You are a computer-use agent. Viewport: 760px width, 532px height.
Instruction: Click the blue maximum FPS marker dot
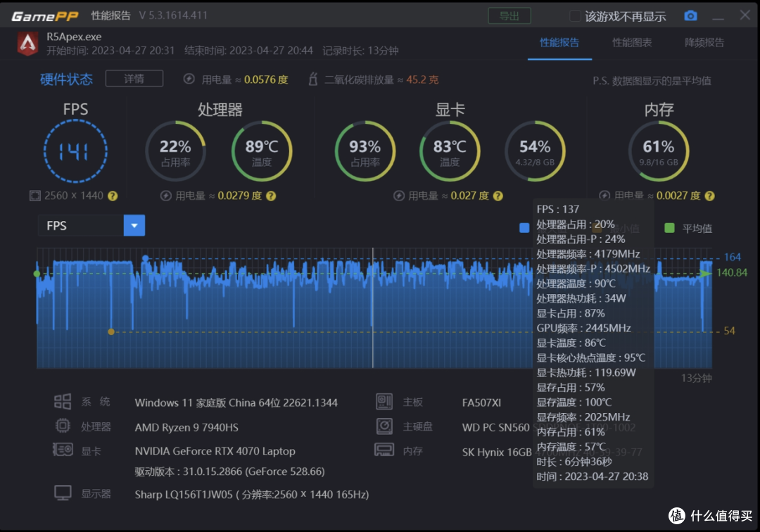pos(145,258)
